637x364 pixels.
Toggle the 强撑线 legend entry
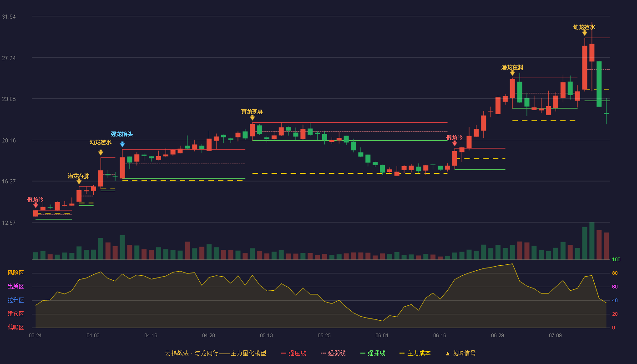click(373, 353)
